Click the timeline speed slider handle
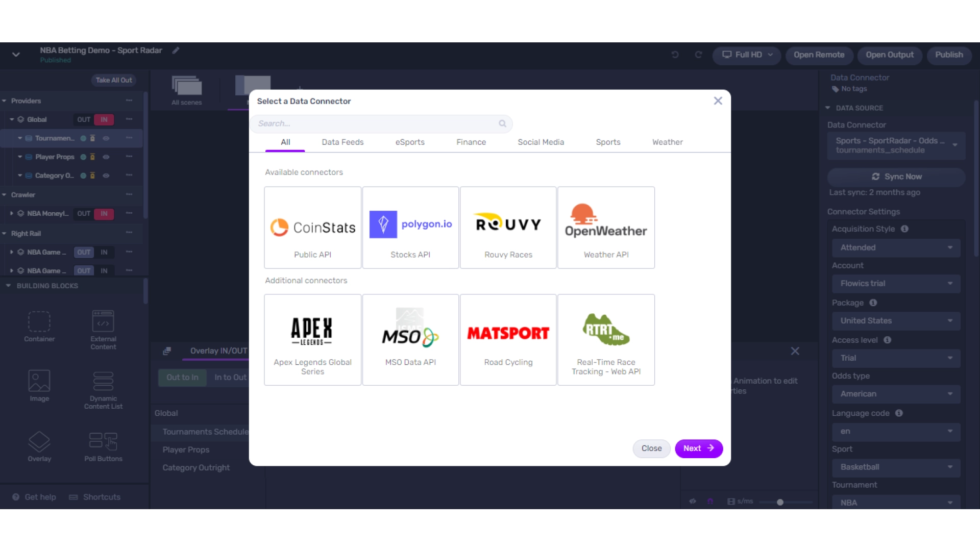The width and height of the screenshot is (980, 551). tap(780, 503)
